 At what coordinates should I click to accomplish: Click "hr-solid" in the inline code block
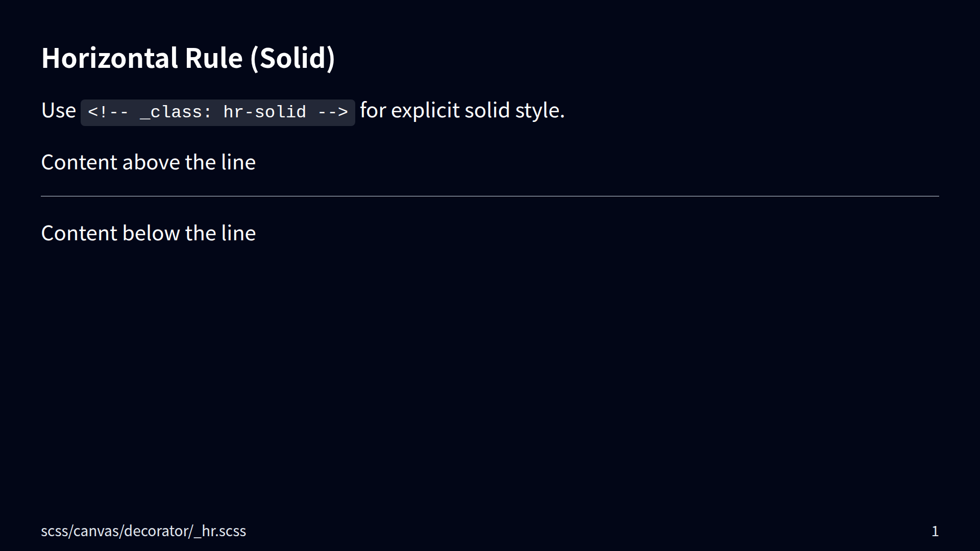[264, 112]
